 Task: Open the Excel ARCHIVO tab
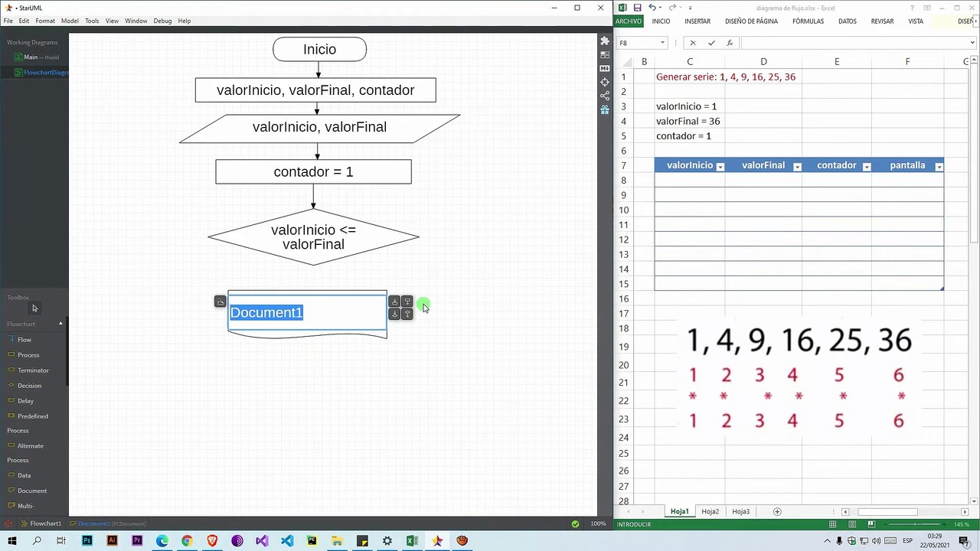[x=629, y=21]
